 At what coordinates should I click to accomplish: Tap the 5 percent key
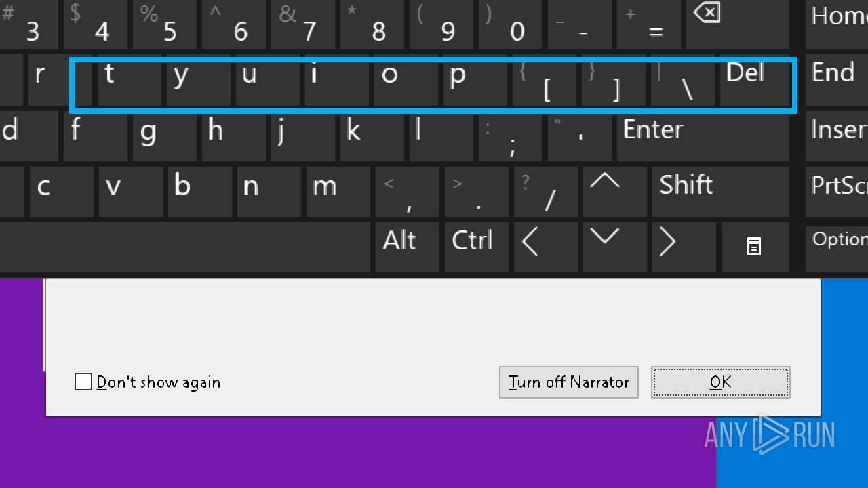(164, 24)
